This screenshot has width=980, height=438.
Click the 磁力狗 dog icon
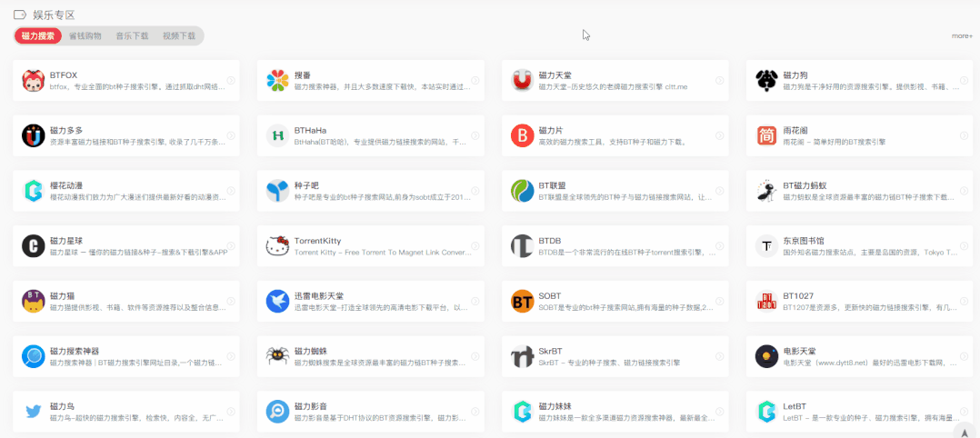tap(766, 81)
